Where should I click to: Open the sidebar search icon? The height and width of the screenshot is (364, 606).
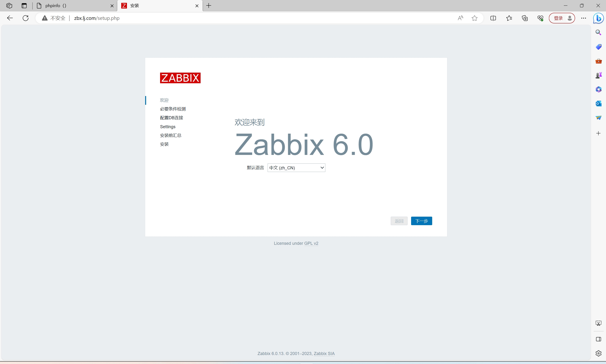[x=598, y=32]
